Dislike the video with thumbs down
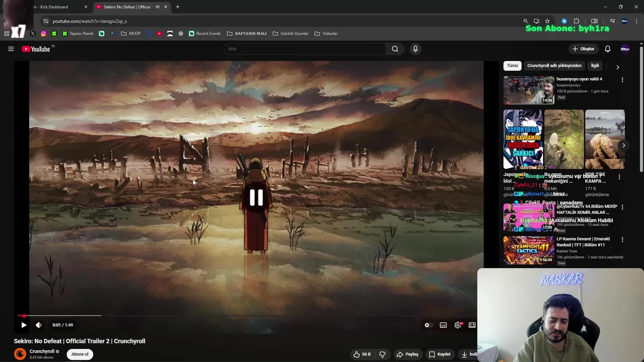 click(382, 354)
